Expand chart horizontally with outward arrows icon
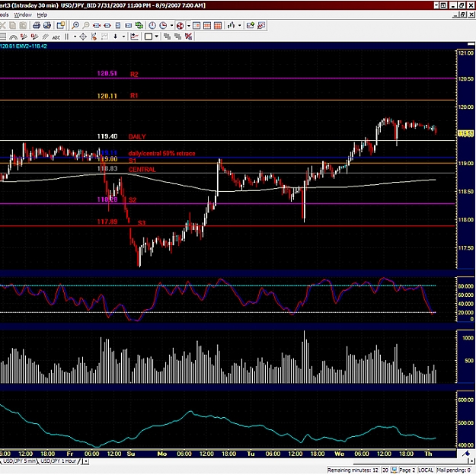 [107, 25]
